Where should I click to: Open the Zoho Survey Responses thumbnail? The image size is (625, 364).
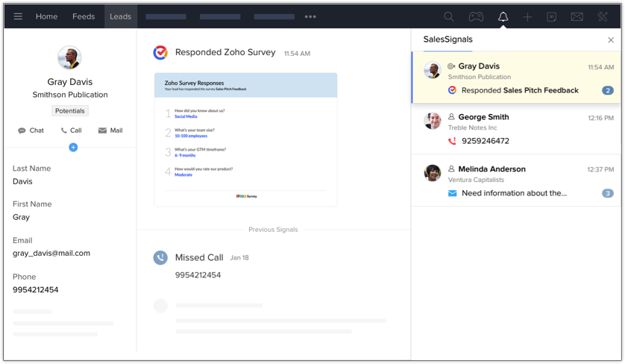coord(245,139)
